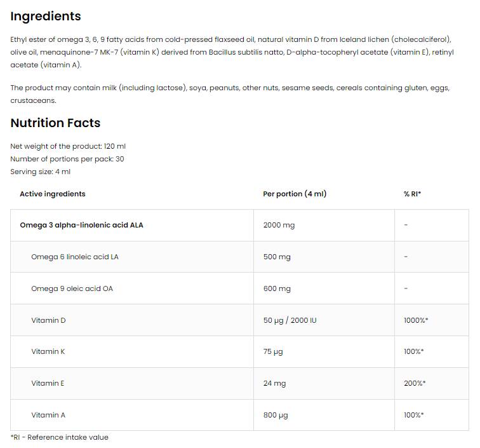Click the 200%* reference intake value
The width and height of the screenshot is (480, 448).
(415, 383)
